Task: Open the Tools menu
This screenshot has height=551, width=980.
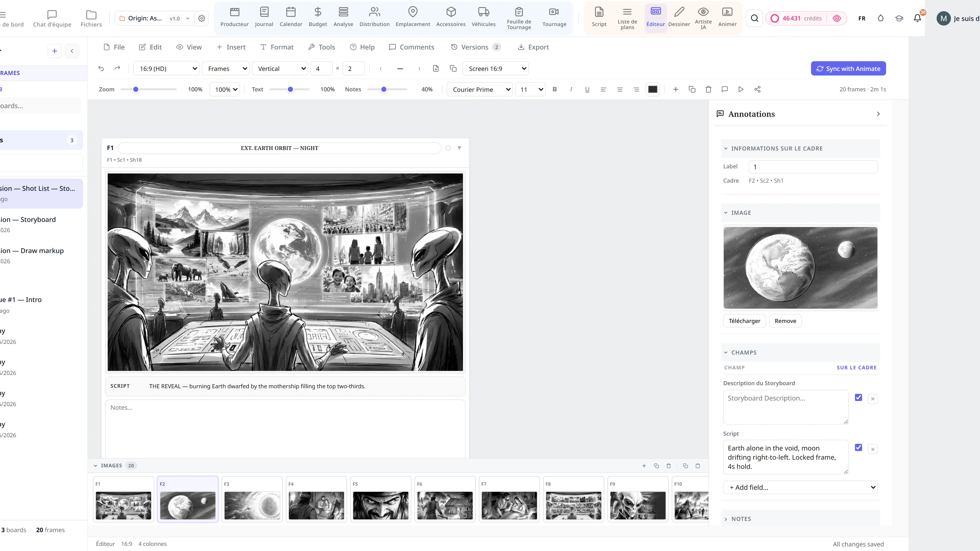Action: [322, 47]
